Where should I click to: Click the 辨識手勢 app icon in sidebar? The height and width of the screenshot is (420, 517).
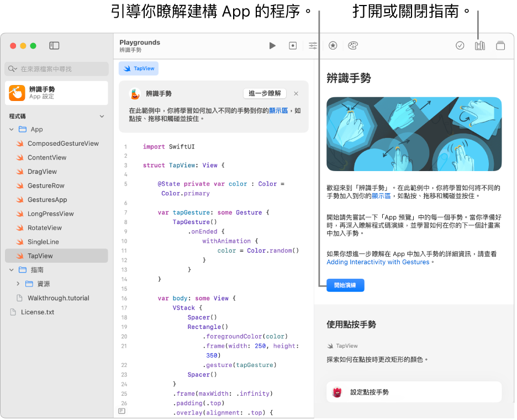[x=17, y=93]
